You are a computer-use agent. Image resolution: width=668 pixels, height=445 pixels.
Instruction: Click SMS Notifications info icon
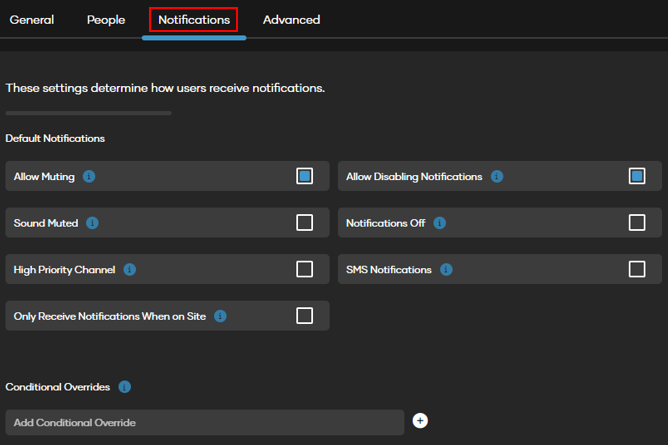[446, 270]
